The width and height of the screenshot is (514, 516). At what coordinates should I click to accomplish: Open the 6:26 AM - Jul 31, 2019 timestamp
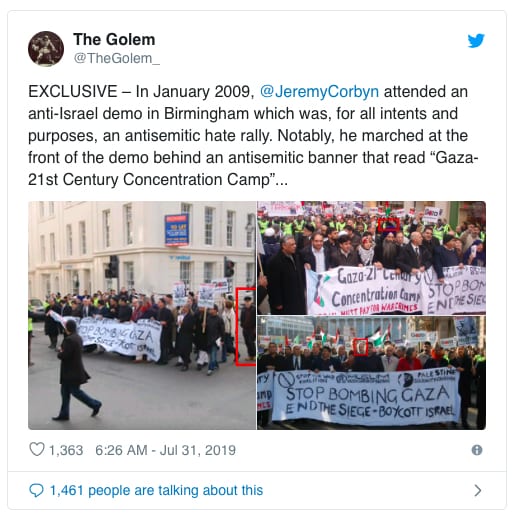pos(165,450)
